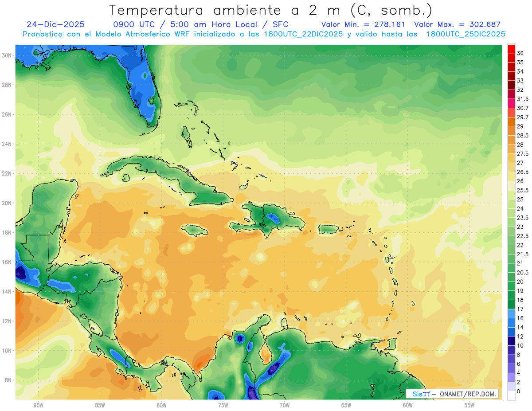The image size is (532, 411).
Task: Click the "65W" longitude label
Action: (x=346, y=405)
